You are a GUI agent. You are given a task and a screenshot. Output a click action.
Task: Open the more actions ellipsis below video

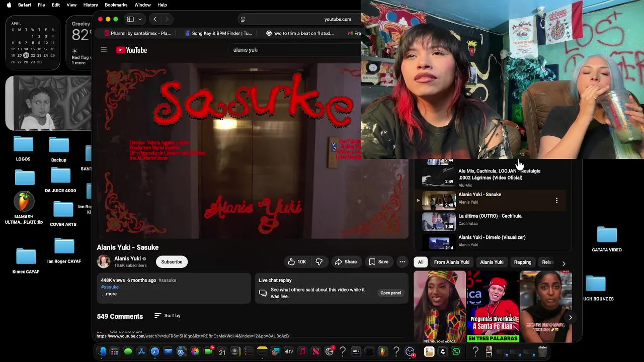[x=403, y=261]
